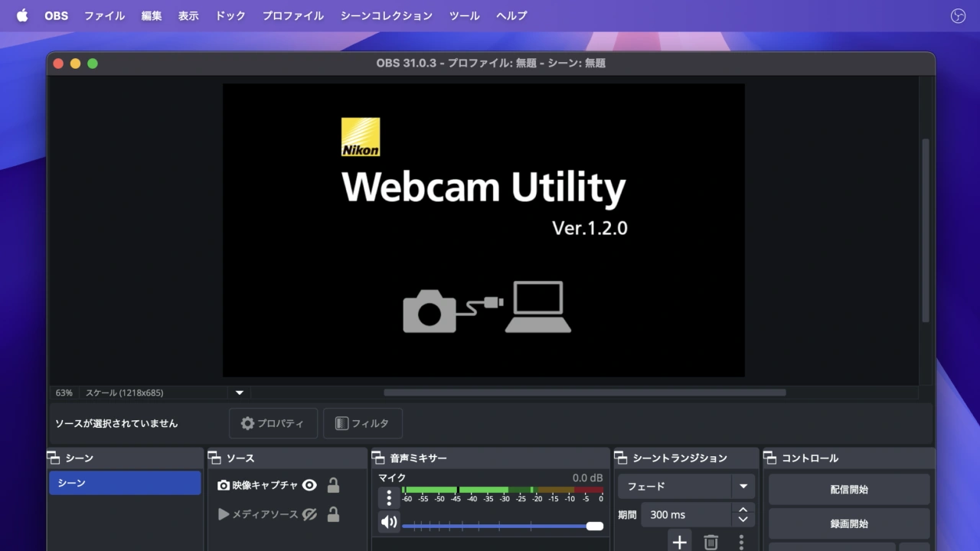Open transition properties three-dot menu

[741, 543]
